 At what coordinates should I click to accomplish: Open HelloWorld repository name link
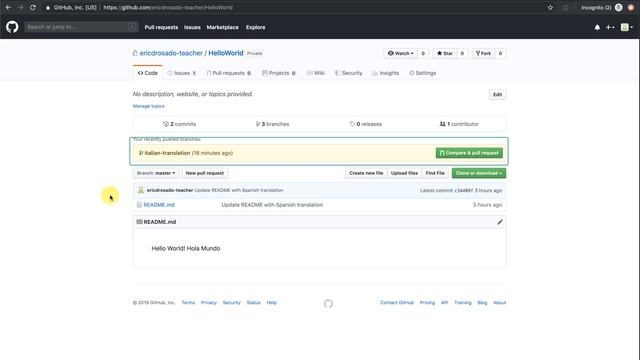click(x=226, y=53)
